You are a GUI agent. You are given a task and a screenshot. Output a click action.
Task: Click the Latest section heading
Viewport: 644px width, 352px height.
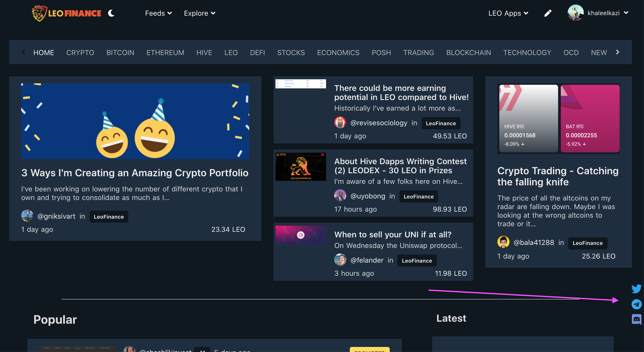(x=451, y=318)
